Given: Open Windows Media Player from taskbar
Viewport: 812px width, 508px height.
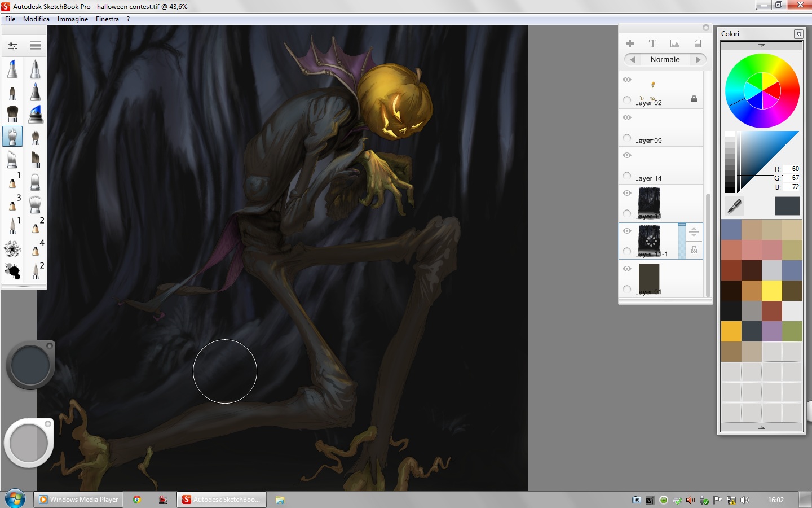Looking at the screenshot, I should [78, 500].
